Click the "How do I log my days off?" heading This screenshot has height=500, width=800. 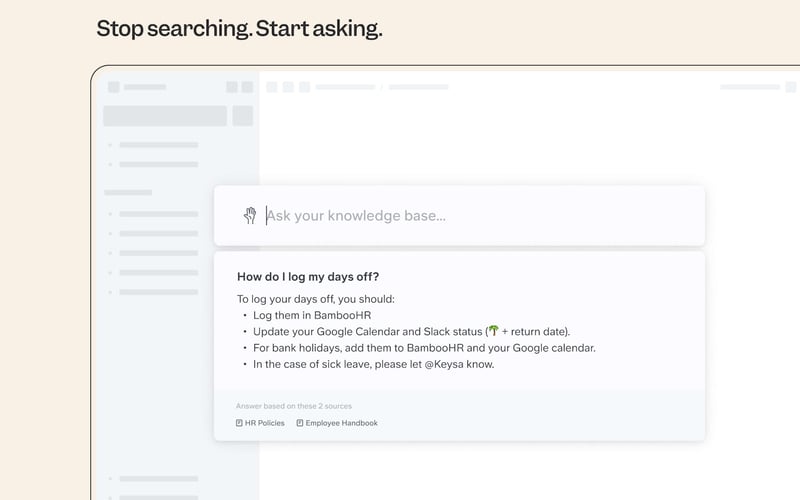tap(308, 277)
